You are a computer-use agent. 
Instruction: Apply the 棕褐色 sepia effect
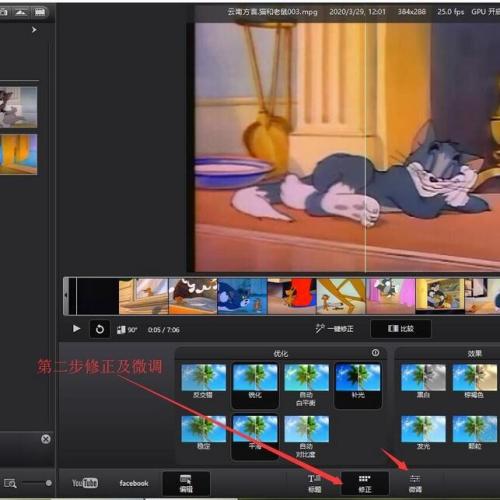[474, 381]
